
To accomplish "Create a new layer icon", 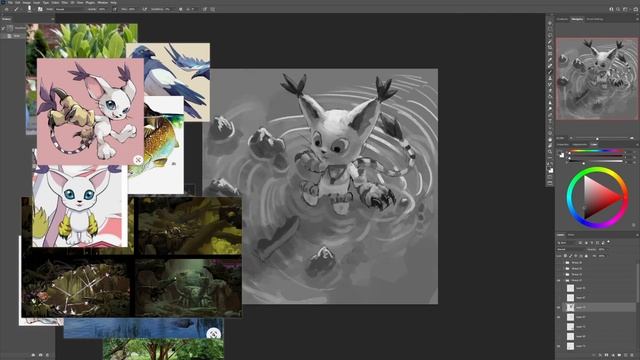I will (x=626, y=355).
